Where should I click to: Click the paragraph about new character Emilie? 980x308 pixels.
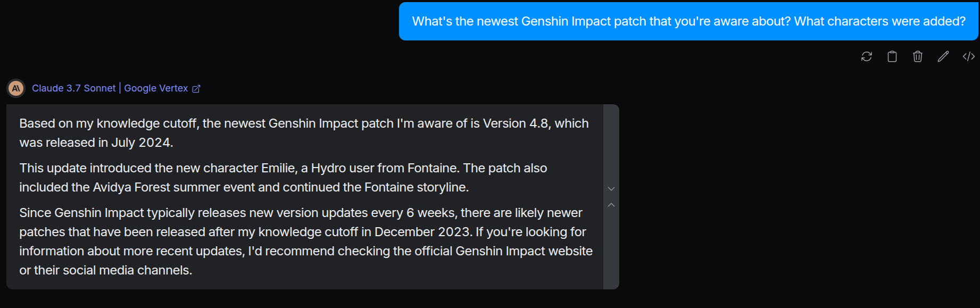click(283, 178)
